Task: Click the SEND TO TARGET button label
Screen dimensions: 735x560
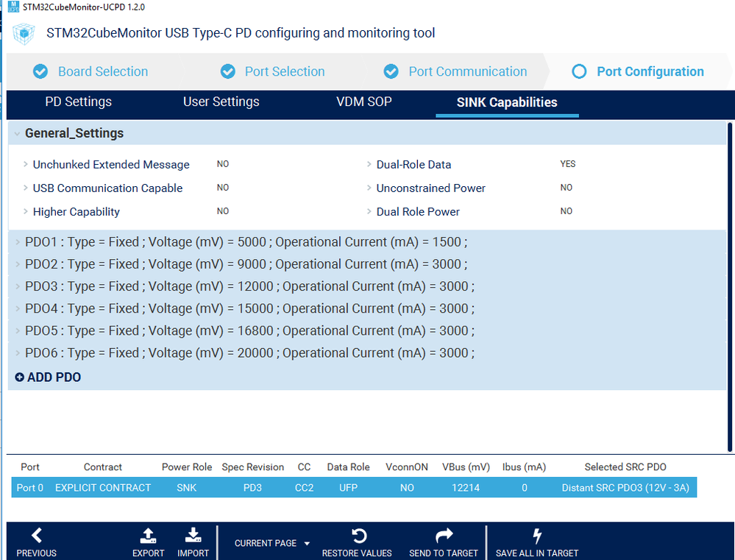Action: point(444,553)
